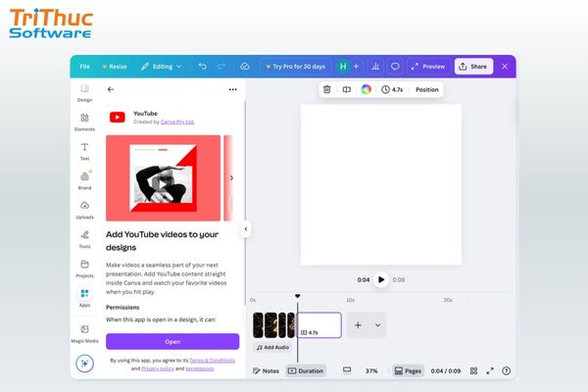
Task: Open the permissions link
Action: pos(200,368)
